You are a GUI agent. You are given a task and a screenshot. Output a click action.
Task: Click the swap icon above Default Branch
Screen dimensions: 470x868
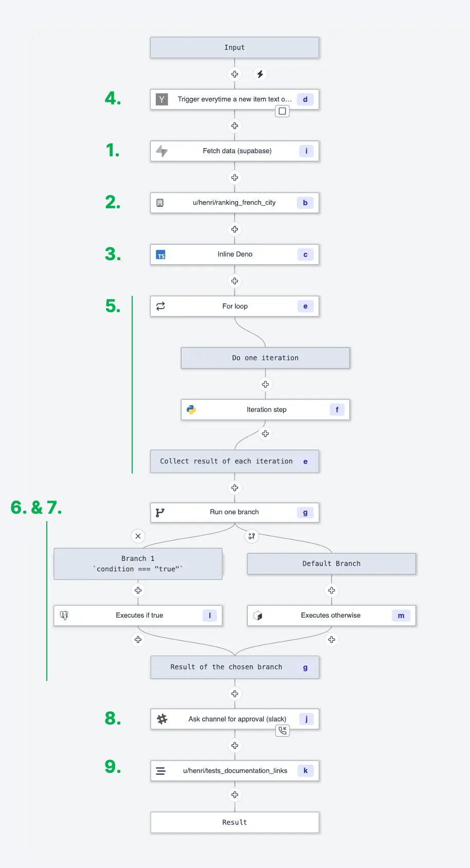tap(251, 536)
